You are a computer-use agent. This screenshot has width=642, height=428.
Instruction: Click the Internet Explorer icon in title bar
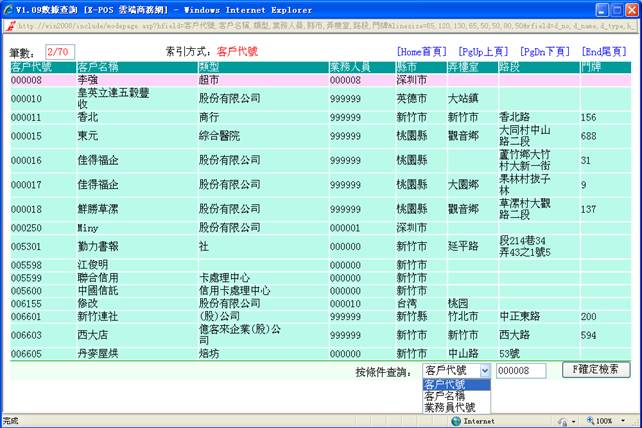[8, 8]
